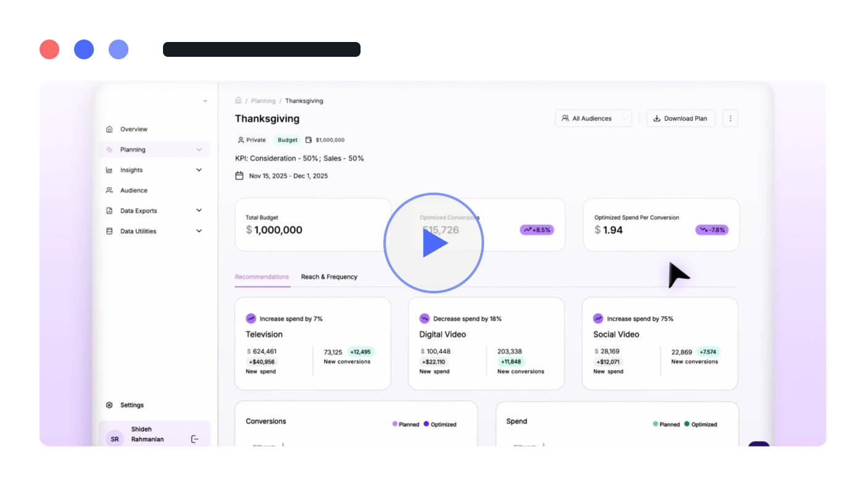This screenshot has height=486, width=868.
Task: Click the KPI Consideration and Sales line
Action: pyautogui.click(x=299, y=158)
